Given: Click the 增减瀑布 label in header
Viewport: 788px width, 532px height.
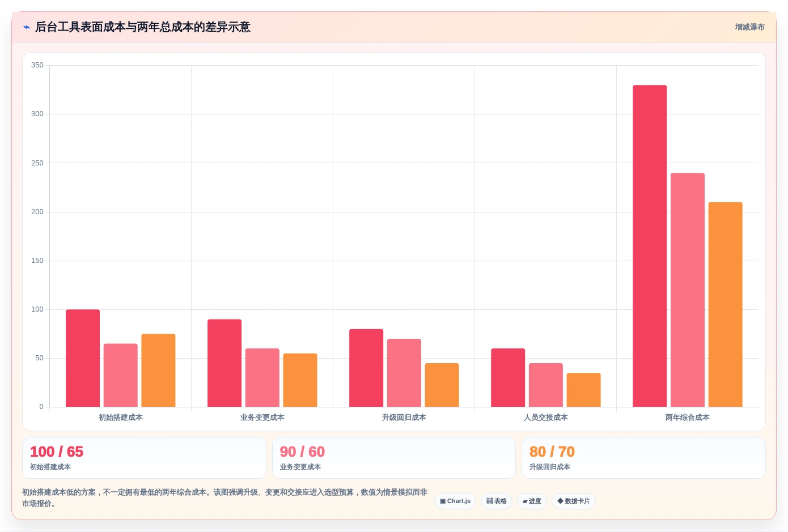Looking at the screenshot, I should 749,27.
